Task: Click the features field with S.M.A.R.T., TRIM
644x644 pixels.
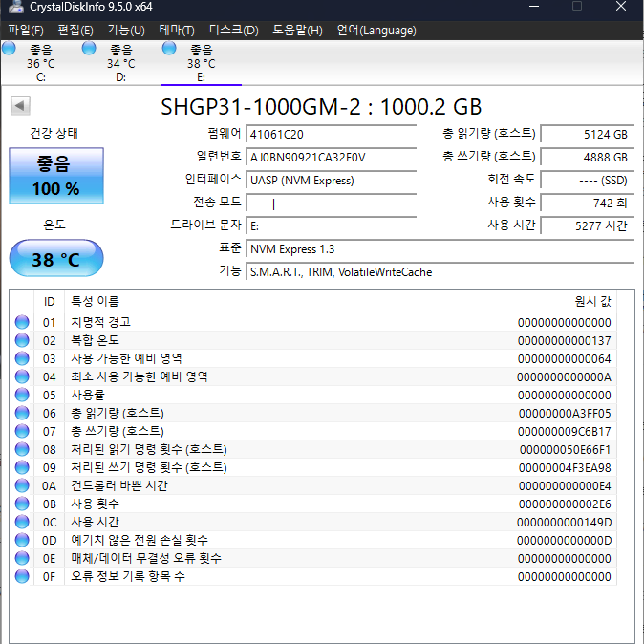Action: 440,272
